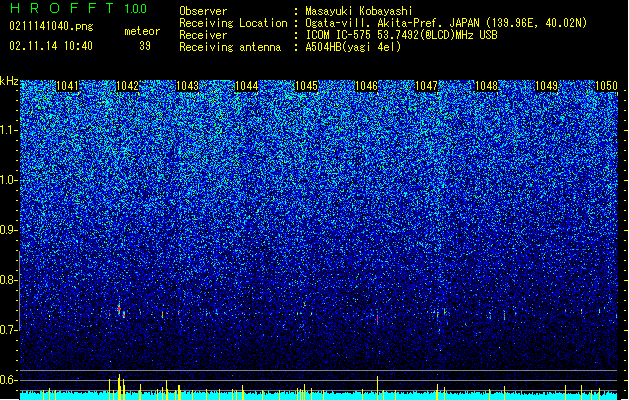Click the version number 1.0.0
This screenshot has width=629, height=400.
tap(136, 8)
